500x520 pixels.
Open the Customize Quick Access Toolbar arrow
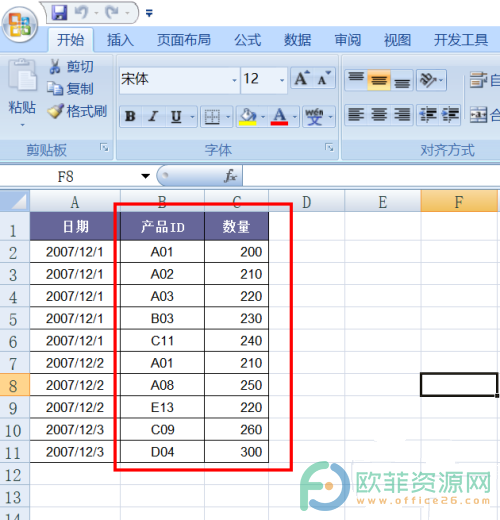(x=149, y=13)
